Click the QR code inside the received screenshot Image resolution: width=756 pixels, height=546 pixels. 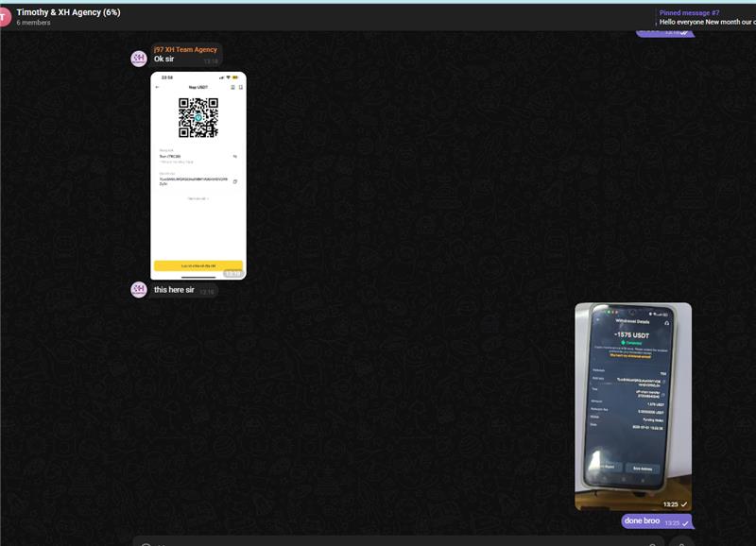click(x=198, y=118)
